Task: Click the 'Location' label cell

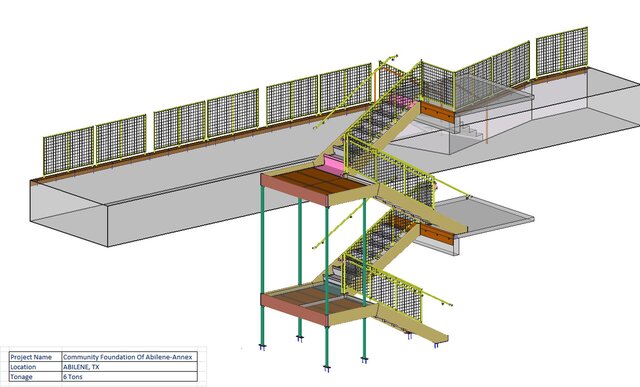Action: (36, 367)
